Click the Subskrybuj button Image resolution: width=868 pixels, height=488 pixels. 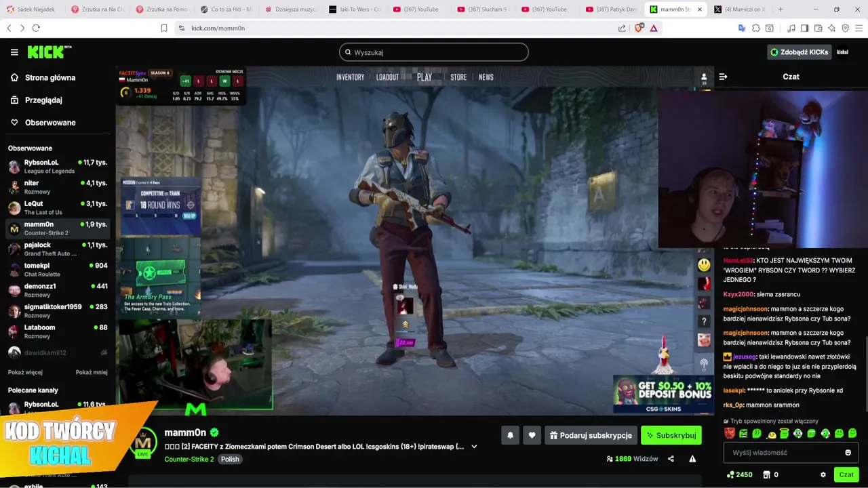click(671, 435)
